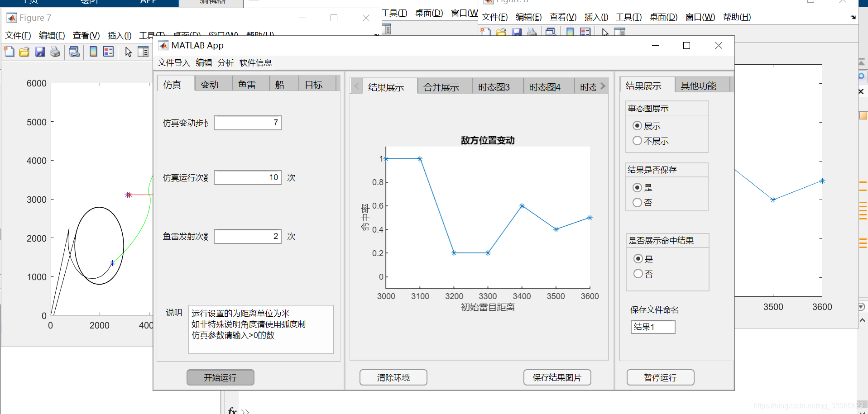Screen dimensions: 868x414
Task: Open 插入(I) menu in Figure 7
Action: coord(120,35)
